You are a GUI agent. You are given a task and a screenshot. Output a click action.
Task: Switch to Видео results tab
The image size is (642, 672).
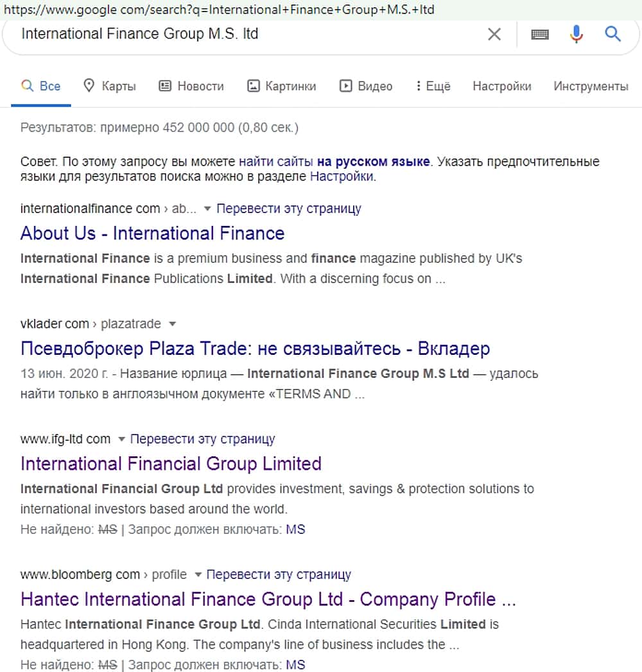click(x=366, y=86)
